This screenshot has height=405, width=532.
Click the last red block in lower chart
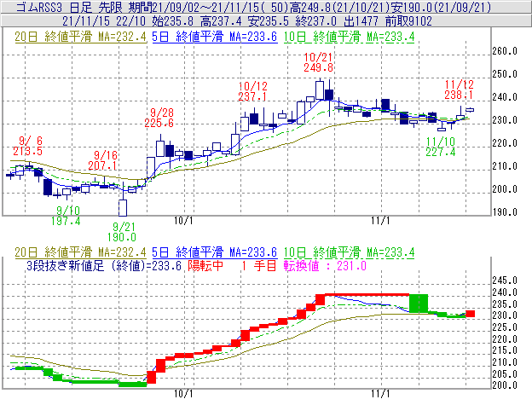point(471,314)
